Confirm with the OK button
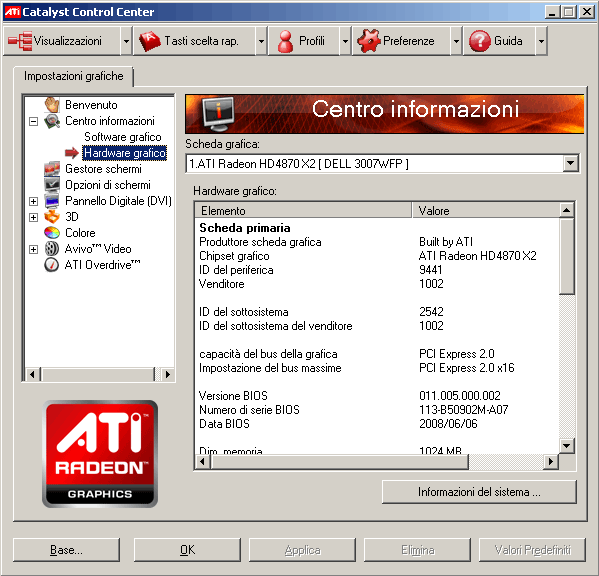The image size is (599, 576). (x=187, y=550)
